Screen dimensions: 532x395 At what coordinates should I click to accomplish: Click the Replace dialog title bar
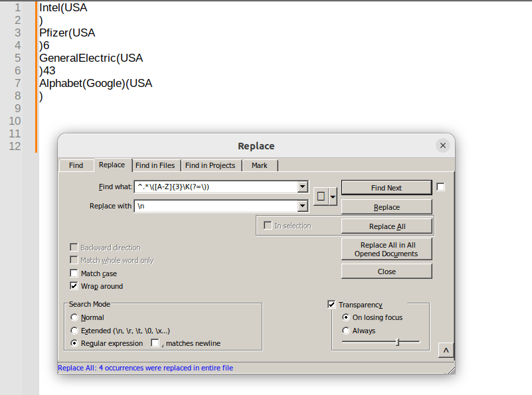(256, 146)
